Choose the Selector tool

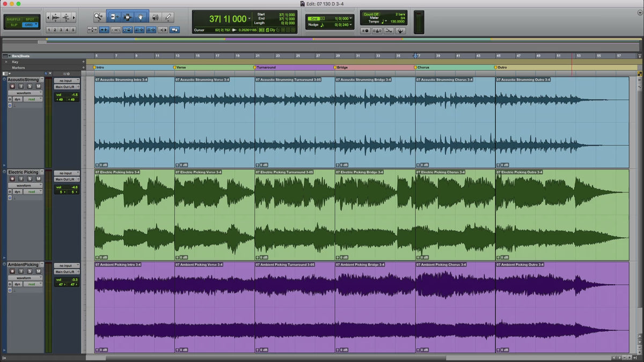point(127,17)
